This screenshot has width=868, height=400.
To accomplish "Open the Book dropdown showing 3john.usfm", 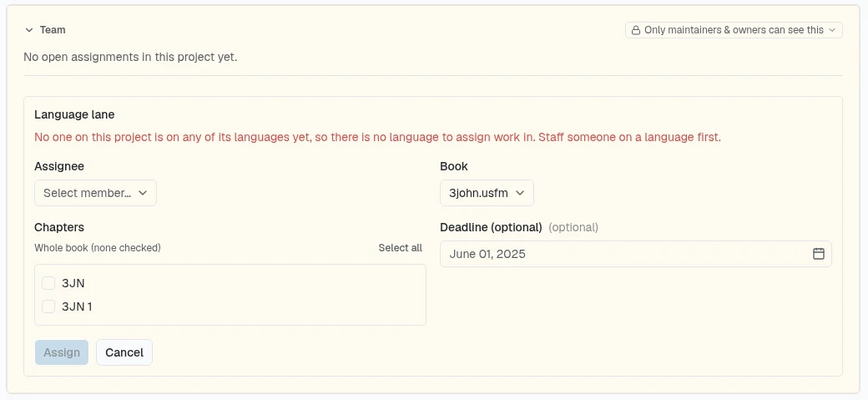I will coord(487,193).
